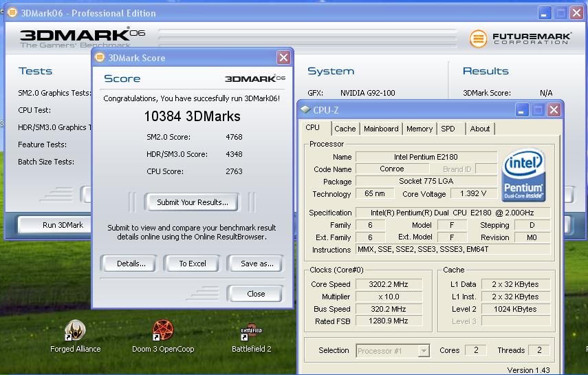Close the 3DMark Score dialog with X
The image size is (588, 375).
click(x=283, y=57)
